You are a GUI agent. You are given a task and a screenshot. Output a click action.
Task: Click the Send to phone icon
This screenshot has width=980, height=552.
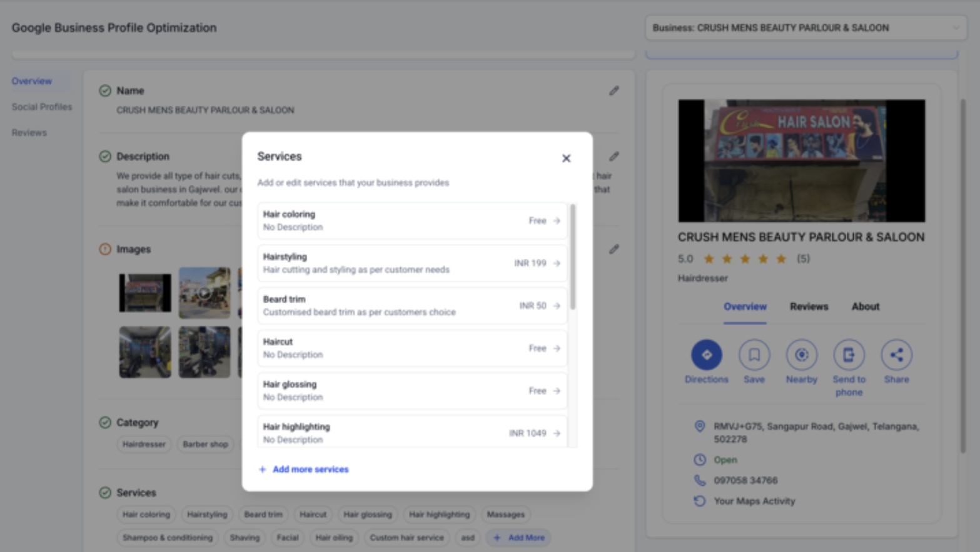[x=849, y=354]
